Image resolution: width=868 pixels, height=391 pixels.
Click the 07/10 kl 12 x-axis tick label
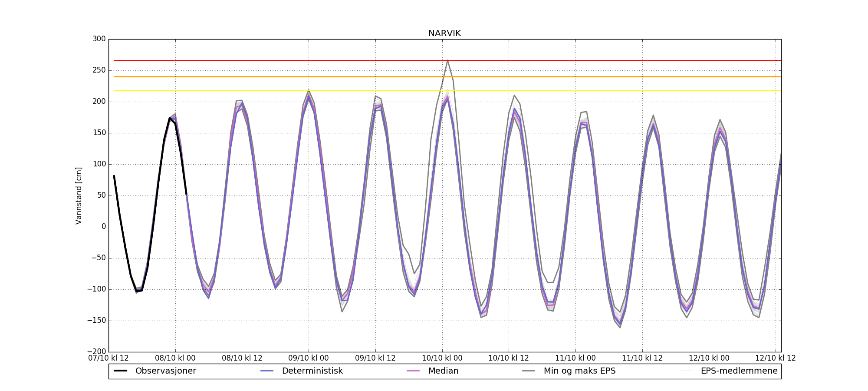(x=108, y=358)
